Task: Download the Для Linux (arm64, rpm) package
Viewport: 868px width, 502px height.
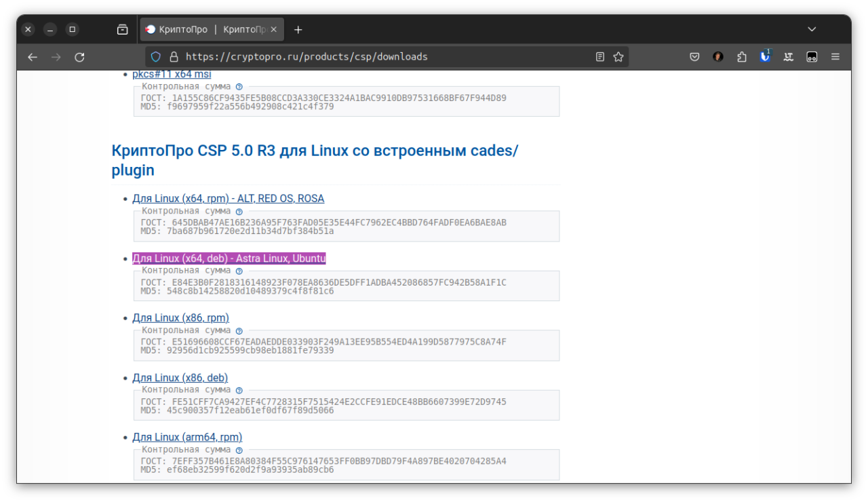Action: click(187, 437)
